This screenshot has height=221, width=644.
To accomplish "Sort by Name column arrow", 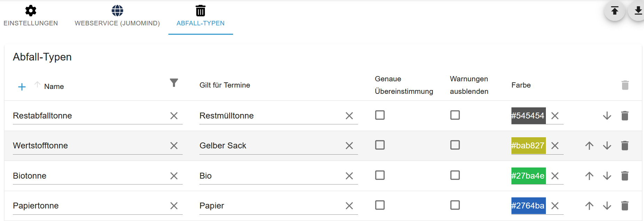I will [37, 84].
